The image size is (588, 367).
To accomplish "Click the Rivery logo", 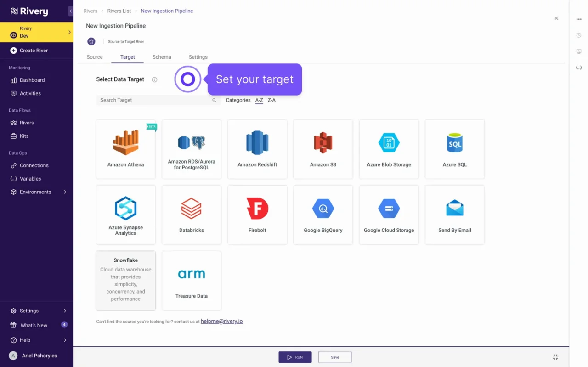I will pos(29,11).
